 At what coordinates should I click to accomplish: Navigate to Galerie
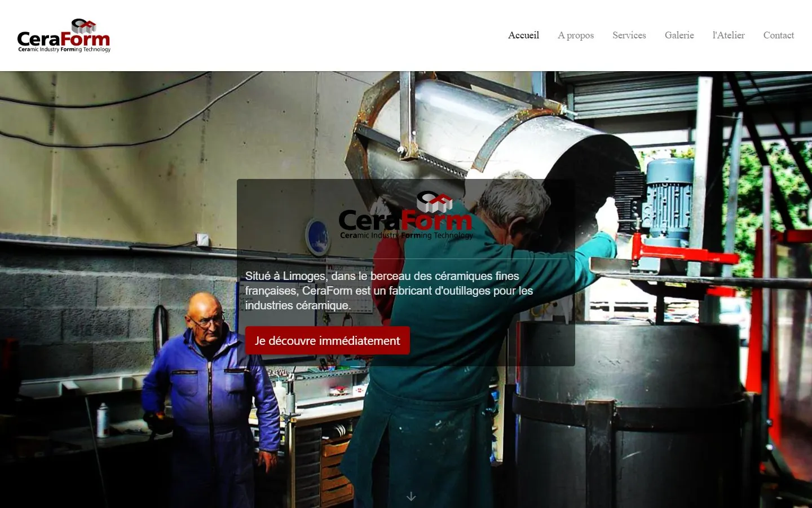point(679,35)
